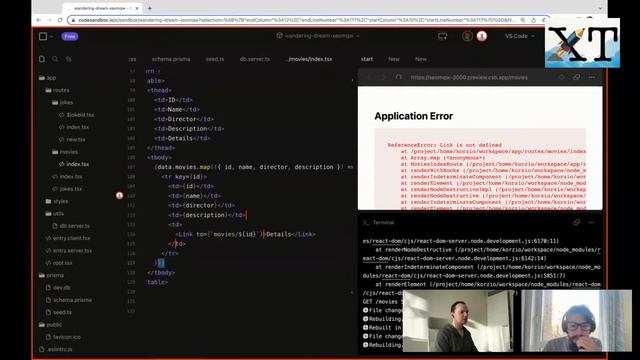Open the Terminal panel more options menu

point(592,222)
